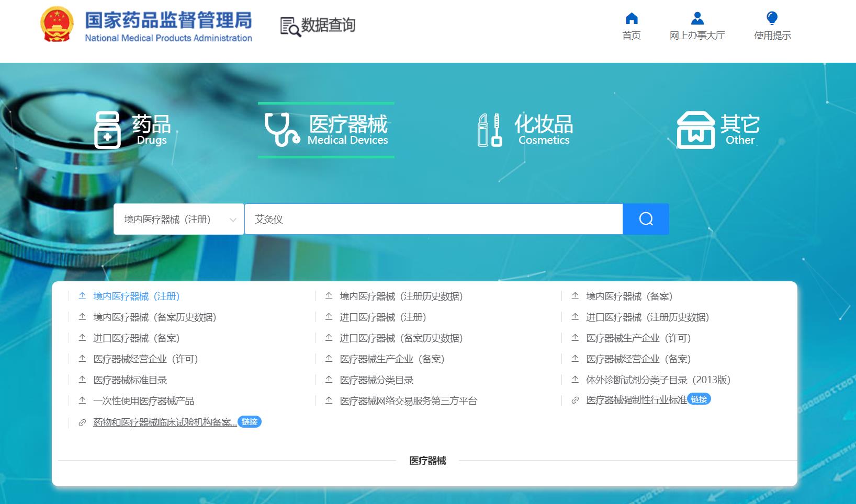
Task: Open 医疗器械分类目录 entry
Action: pyautogui.click(x=376, y=380)
